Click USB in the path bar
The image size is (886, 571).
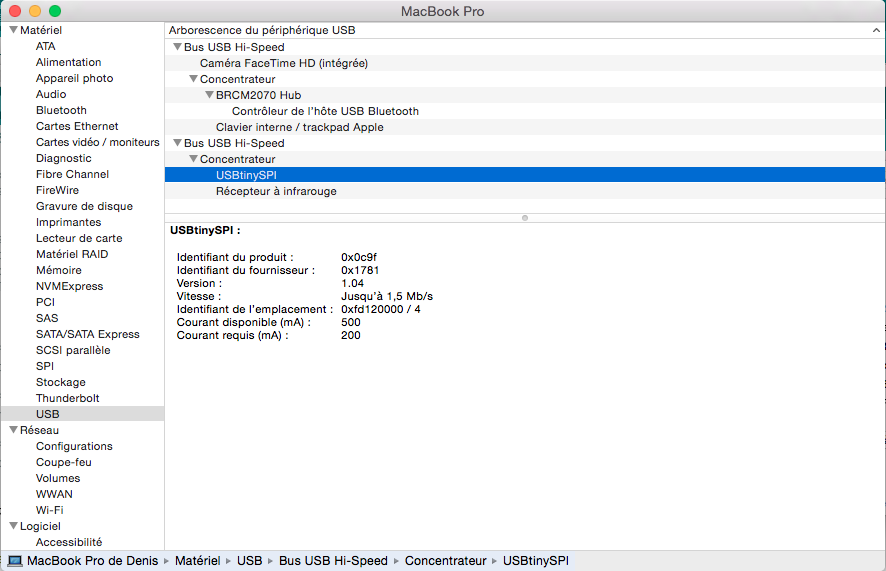pyautogui.click(x=249, y=561)
